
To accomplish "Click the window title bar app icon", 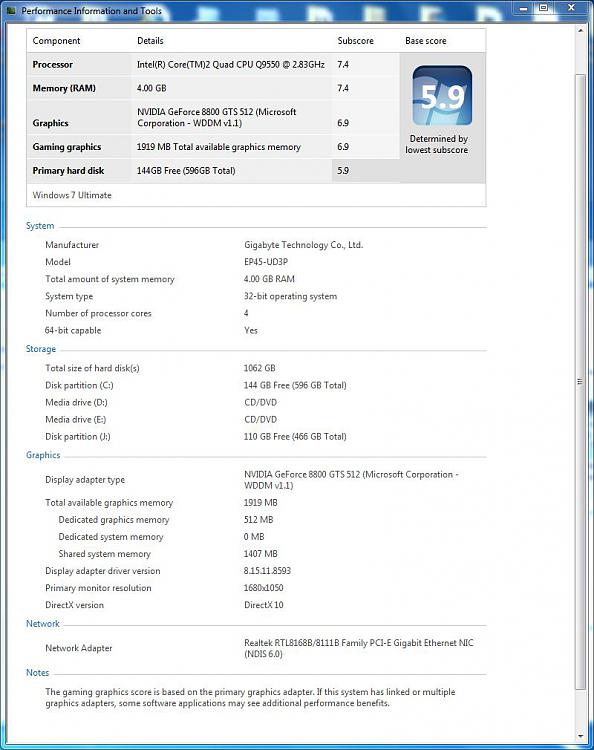I will [x=11, y=11].
